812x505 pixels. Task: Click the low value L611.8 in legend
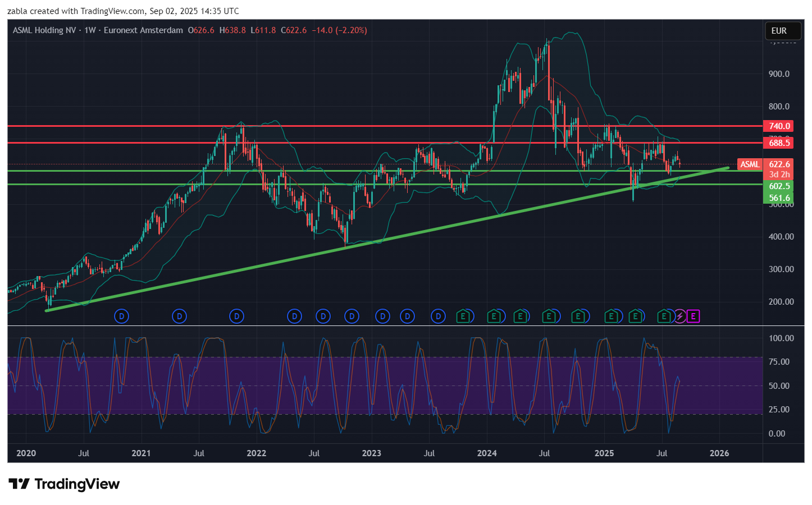point(263,30)
